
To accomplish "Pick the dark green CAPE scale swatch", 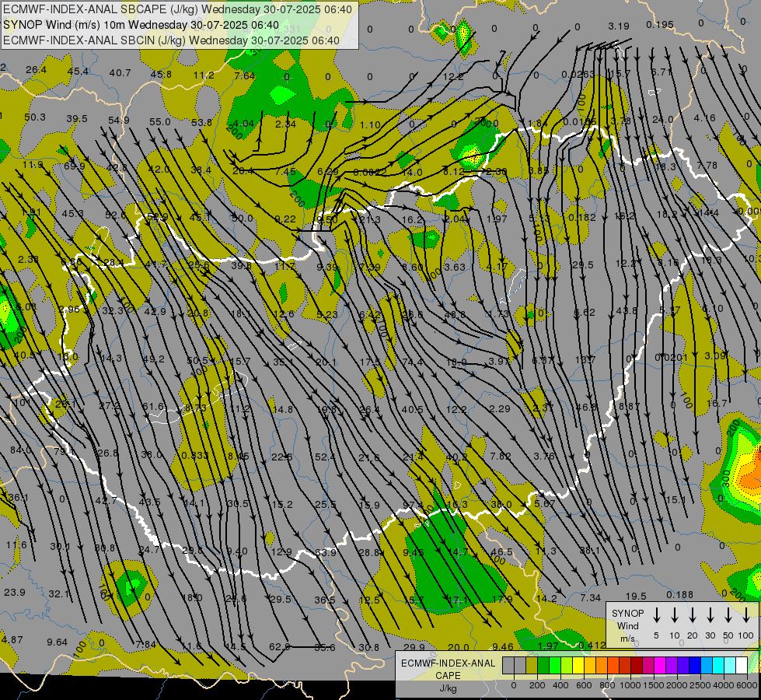I will coord(543,665).
